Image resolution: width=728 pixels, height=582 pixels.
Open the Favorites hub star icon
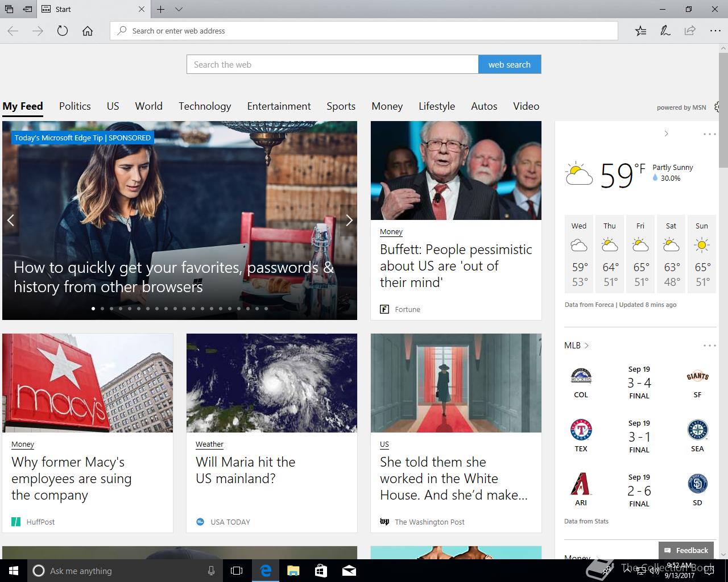pyautogui.click(x=640, y=31)
